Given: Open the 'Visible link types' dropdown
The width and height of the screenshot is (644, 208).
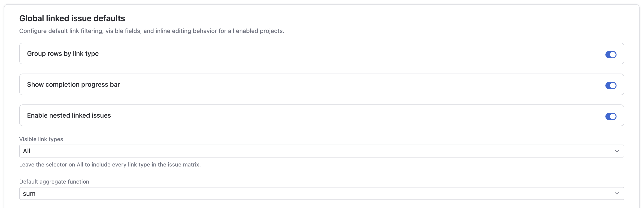Looking at the screenshot, I should [322, 151].
